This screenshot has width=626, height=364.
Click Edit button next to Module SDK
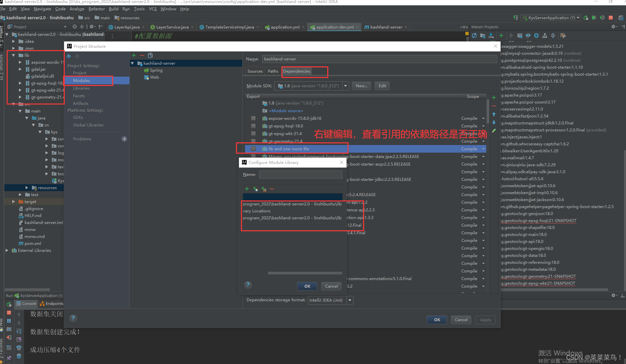coord(382,86)
